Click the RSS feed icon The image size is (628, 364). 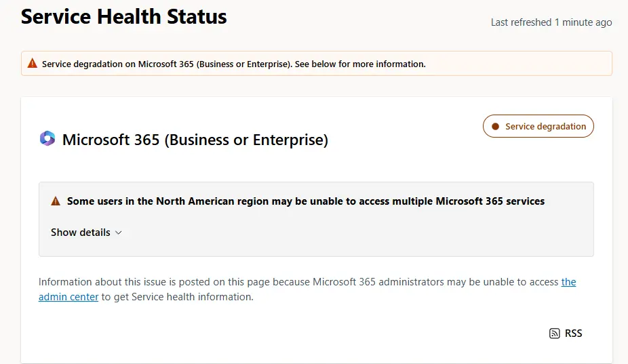[x=554, y=333]
